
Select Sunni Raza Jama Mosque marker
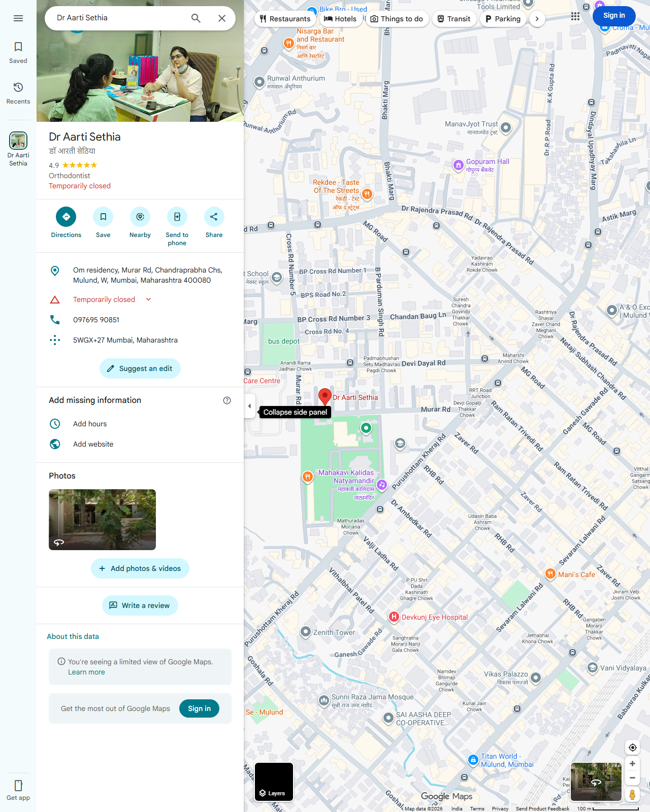tap(324, 701)
